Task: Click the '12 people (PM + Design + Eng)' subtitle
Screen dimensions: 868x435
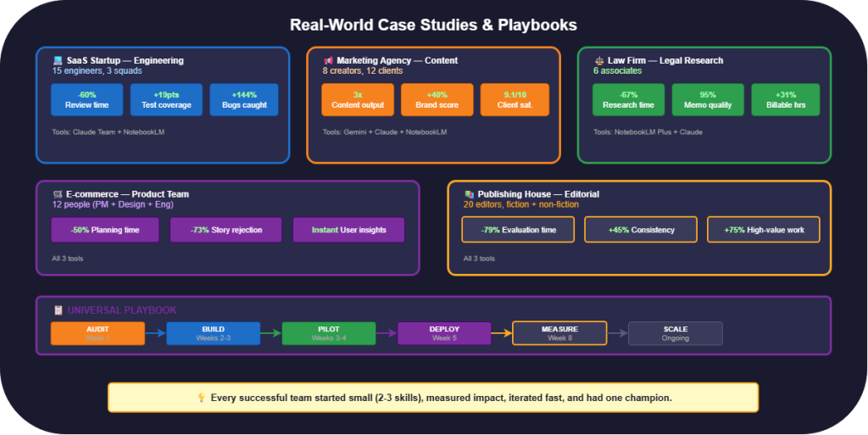Action: (113, 204)
